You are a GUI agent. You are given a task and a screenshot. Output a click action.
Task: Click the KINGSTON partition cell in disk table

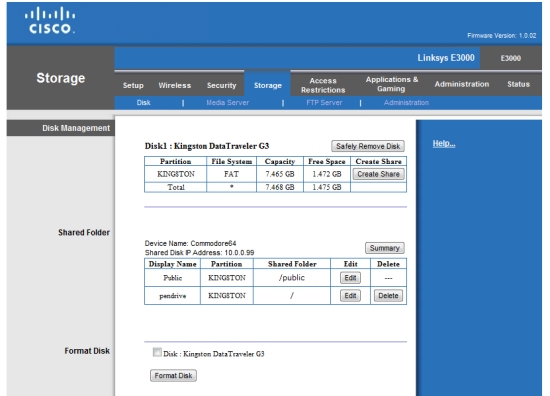[175, 174]
